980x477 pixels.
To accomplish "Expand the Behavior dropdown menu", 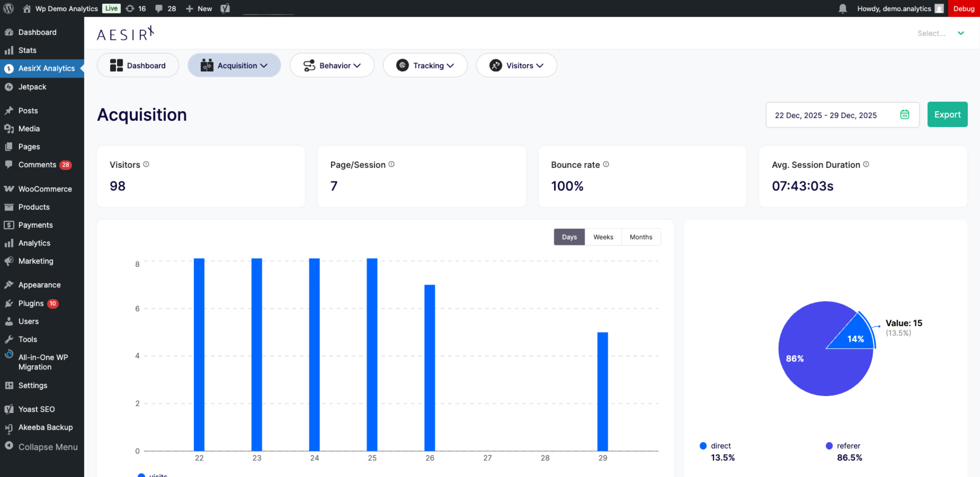I will tap(332, 65).
